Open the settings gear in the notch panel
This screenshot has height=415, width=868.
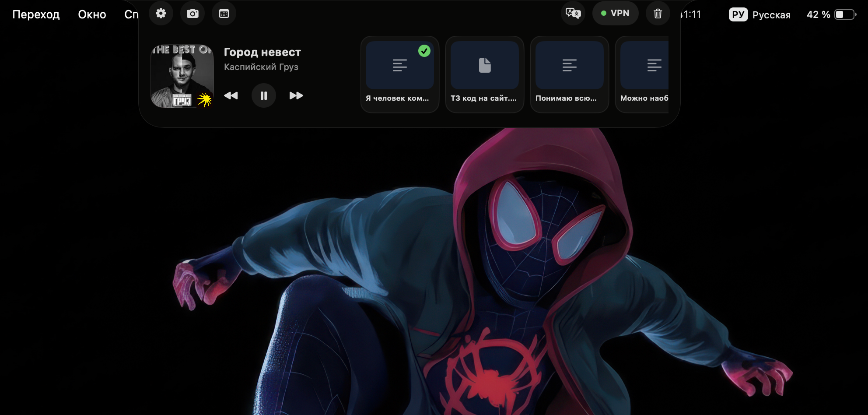161,14
